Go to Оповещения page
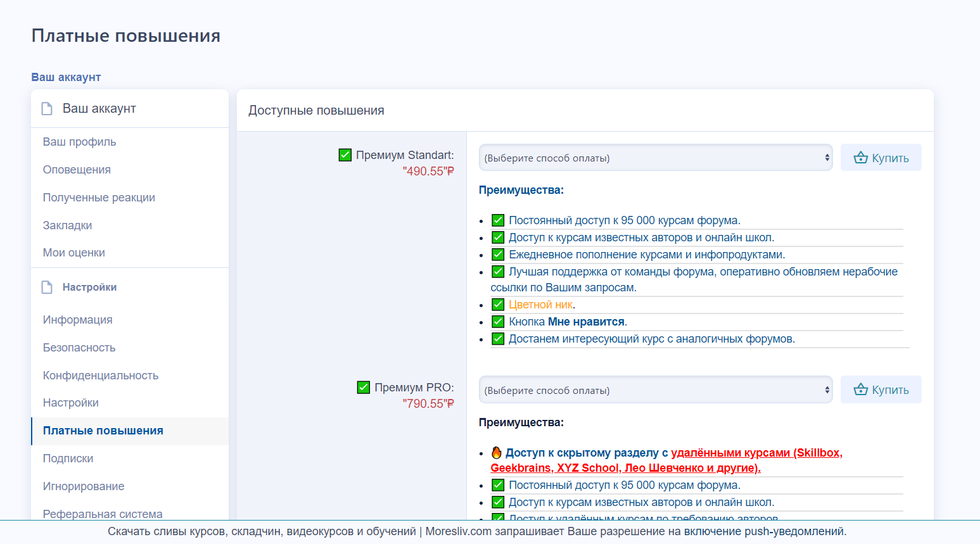 (130, 170)
